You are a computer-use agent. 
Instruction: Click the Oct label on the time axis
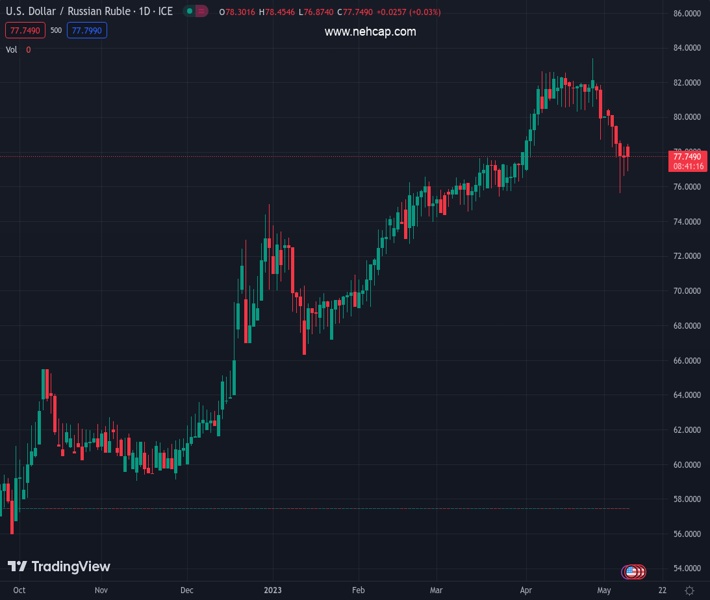coord(18,592)
